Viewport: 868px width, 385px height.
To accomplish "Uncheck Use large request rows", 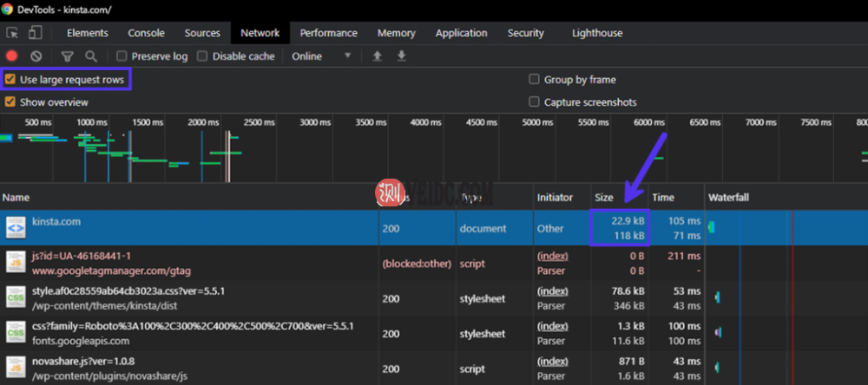I will (x=10, y=80).
